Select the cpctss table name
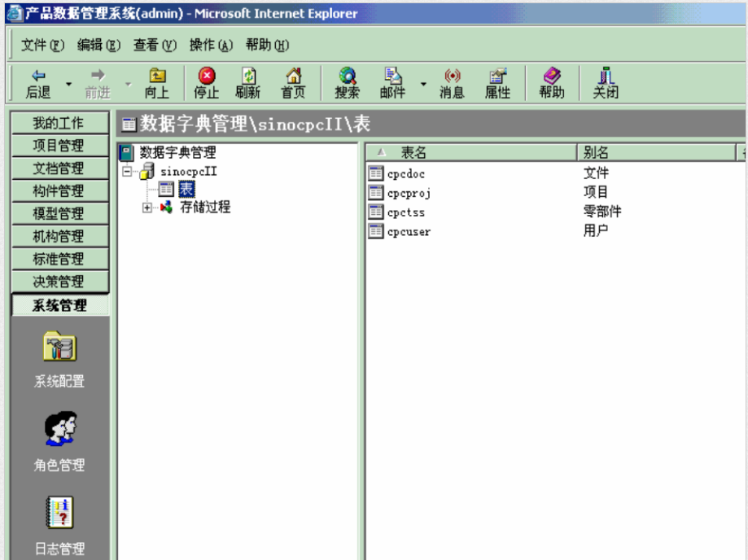This screenshot has width=748, height=560. (x=406, y=212)
